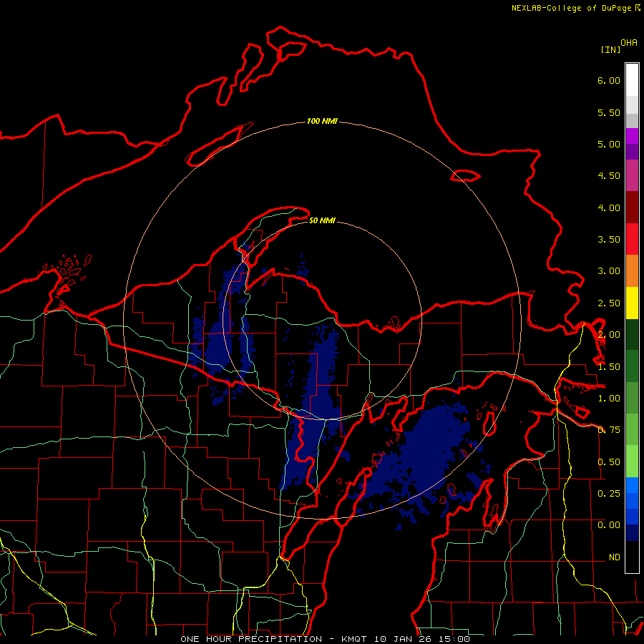Click the 2.00 legend value
Screen dimensions: 644x644
tap(609, 335)
